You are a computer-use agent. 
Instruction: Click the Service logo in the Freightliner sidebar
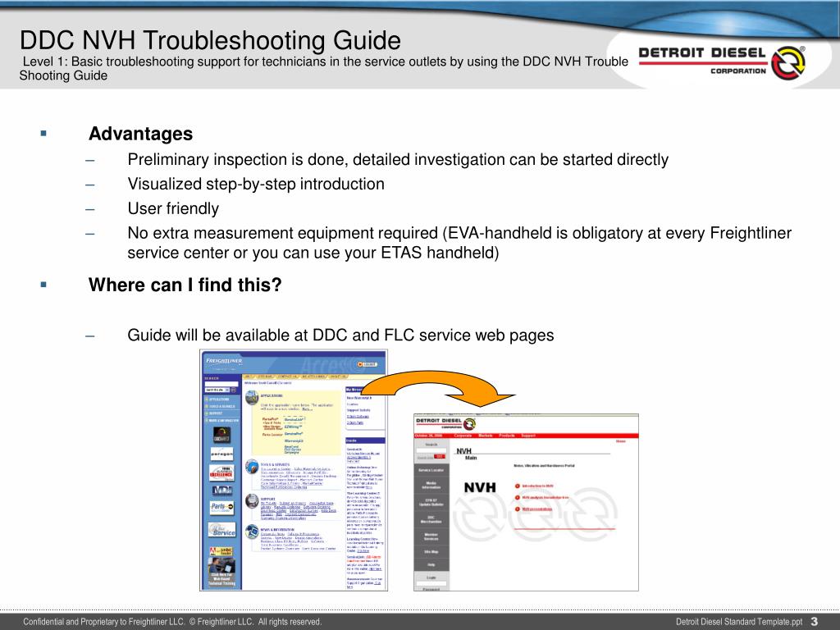(x=221, y=530)
